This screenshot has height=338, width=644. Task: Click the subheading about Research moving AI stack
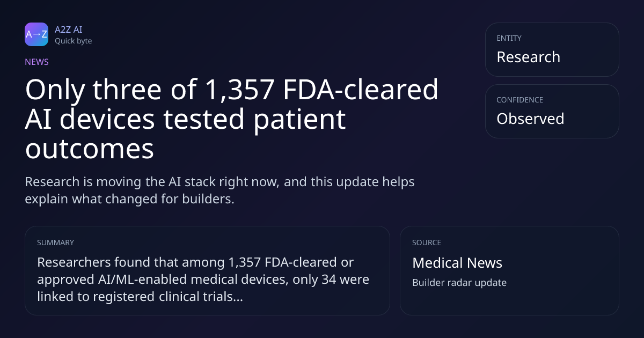pos(219,190)
